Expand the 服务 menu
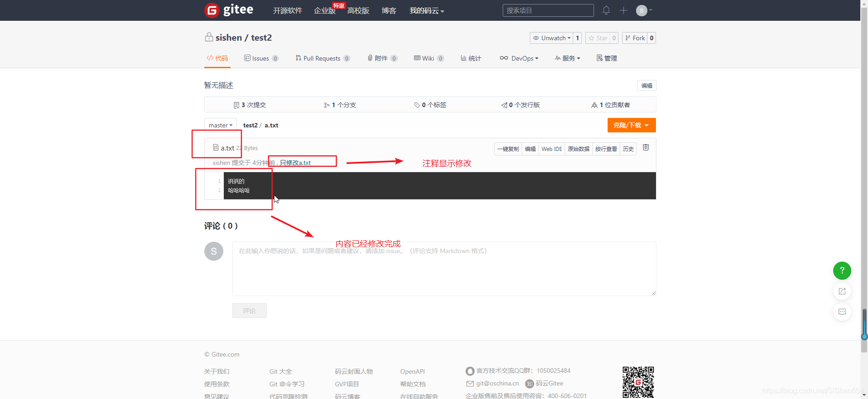The image size is (868, 399). 567,58
